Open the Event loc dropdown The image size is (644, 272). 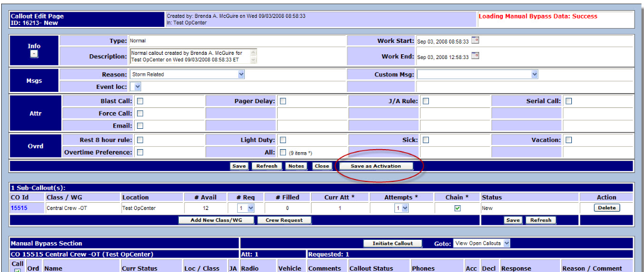pos(135,87)
